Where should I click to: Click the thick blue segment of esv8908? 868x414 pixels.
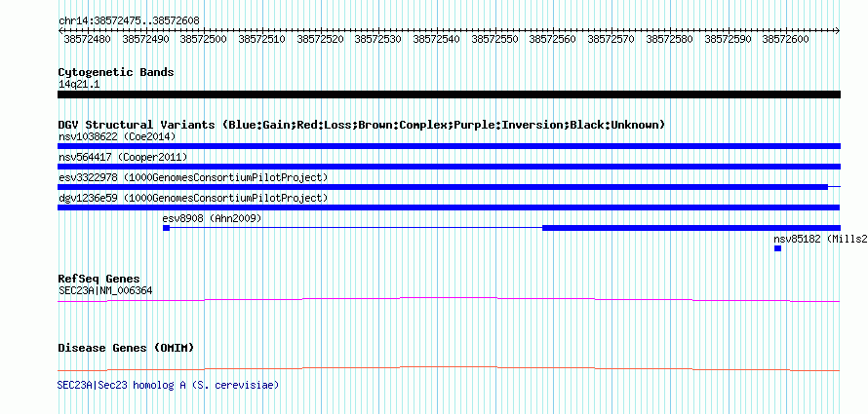pyautogui.click(x=691, y=228)
